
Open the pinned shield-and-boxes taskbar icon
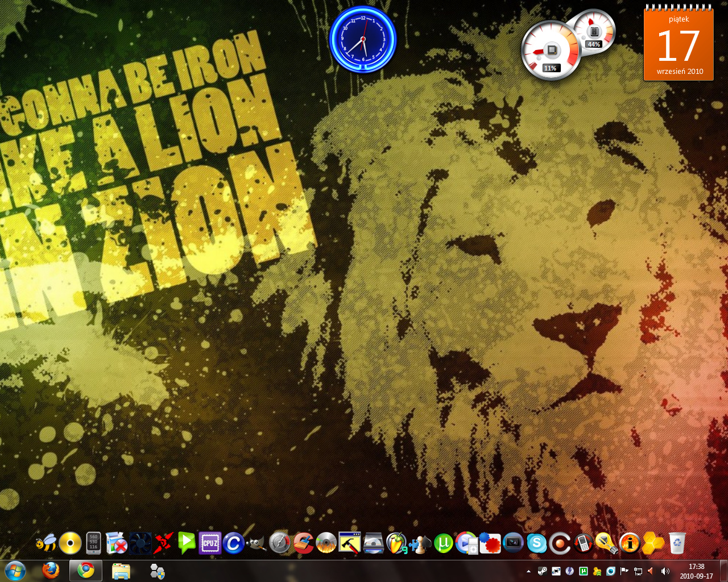coord(157,571)
